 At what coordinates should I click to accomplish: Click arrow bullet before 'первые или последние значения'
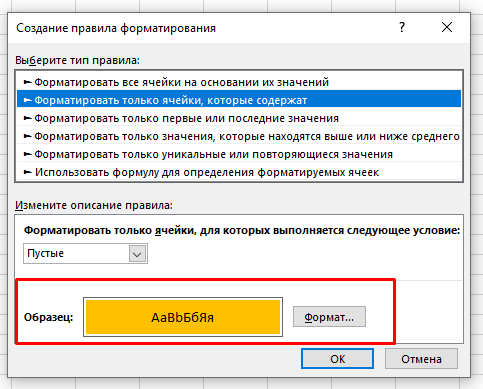[x=28, y=118]
